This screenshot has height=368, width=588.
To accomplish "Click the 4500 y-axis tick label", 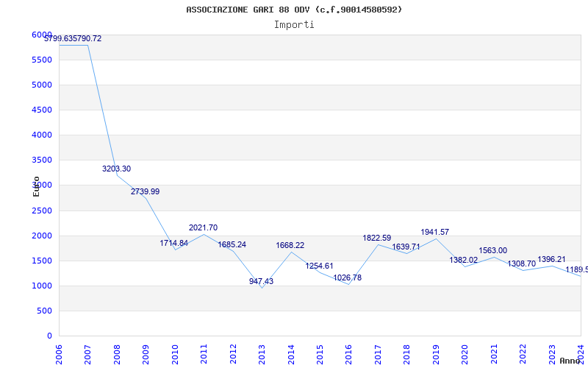I will pyautogui.click(x=42, y=110).
